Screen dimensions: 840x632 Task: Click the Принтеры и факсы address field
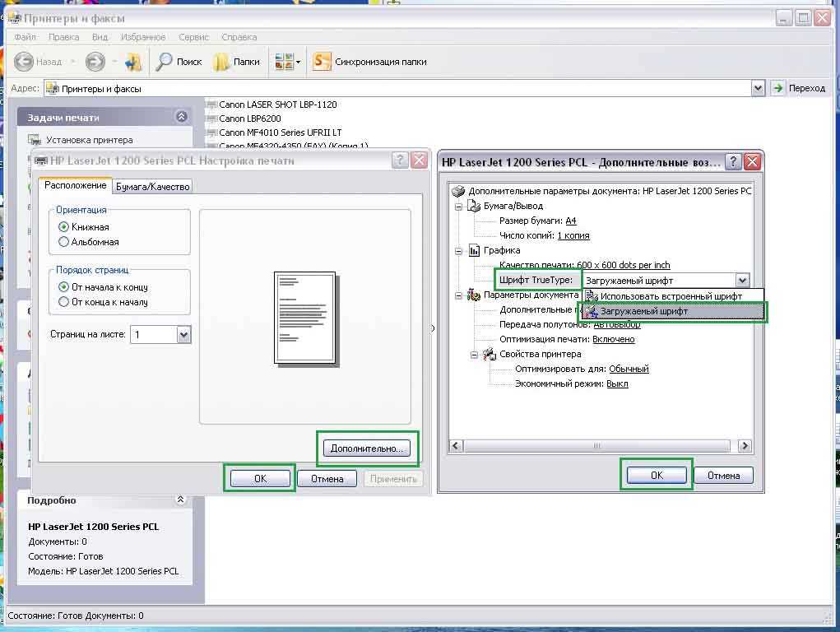coord(397,88)
